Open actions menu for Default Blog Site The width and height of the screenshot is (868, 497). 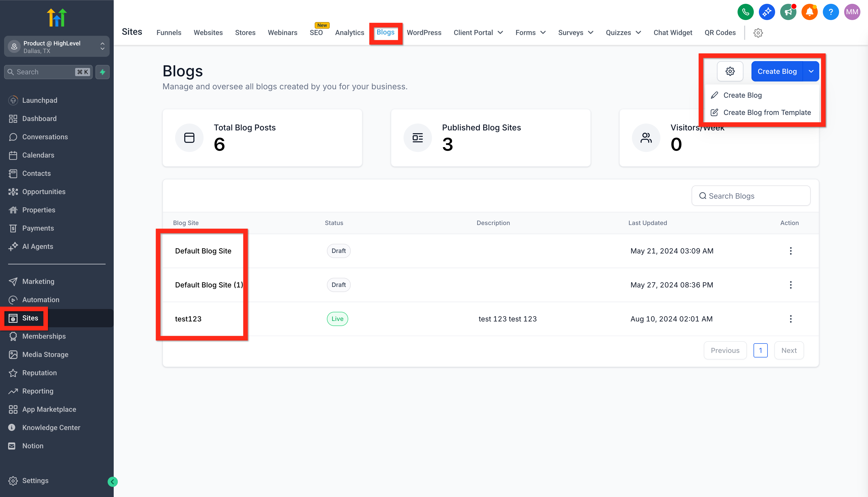tap(791, 251)
